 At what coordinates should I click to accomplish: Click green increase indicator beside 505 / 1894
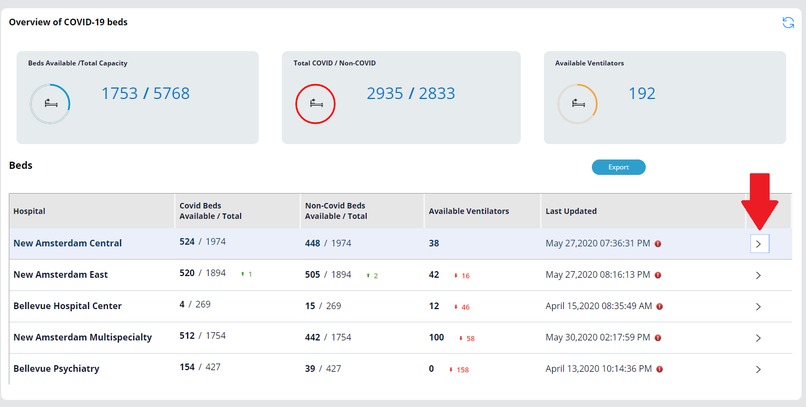(372, 276)
